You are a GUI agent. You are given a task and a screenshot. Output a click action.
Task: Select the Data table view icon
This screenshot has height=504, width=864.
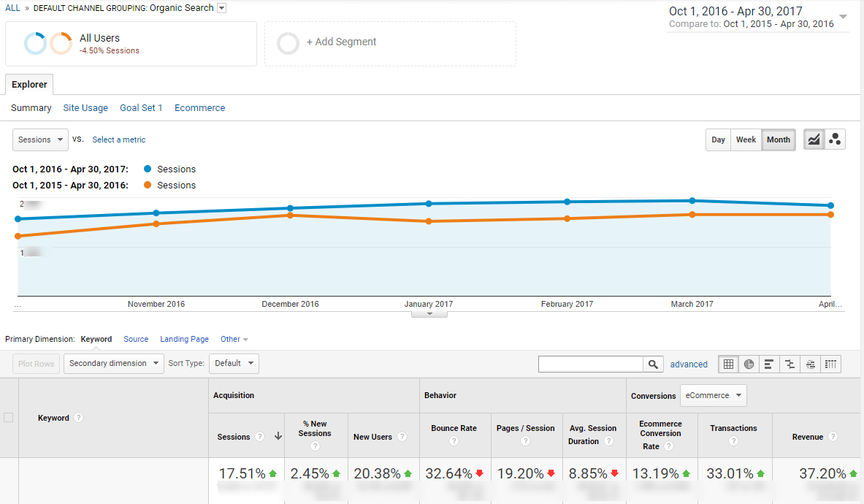(x=728, y=364)
